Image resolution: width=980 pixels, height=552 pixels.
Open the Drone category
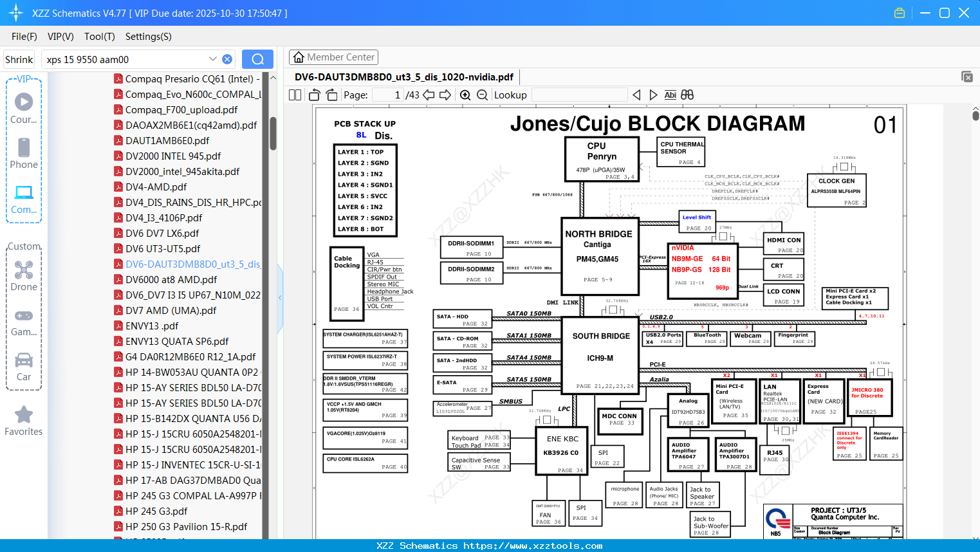coord(24,275)
